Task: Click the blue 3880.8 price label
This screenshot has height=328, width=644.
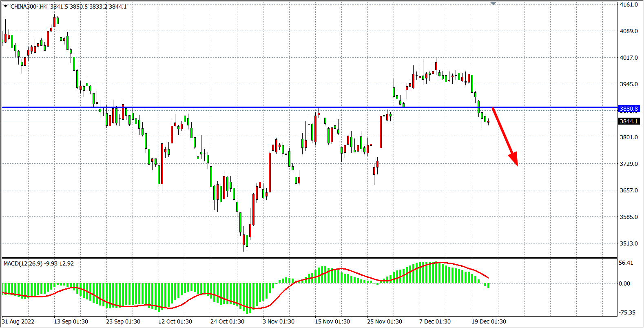Action: pos(629,109)
